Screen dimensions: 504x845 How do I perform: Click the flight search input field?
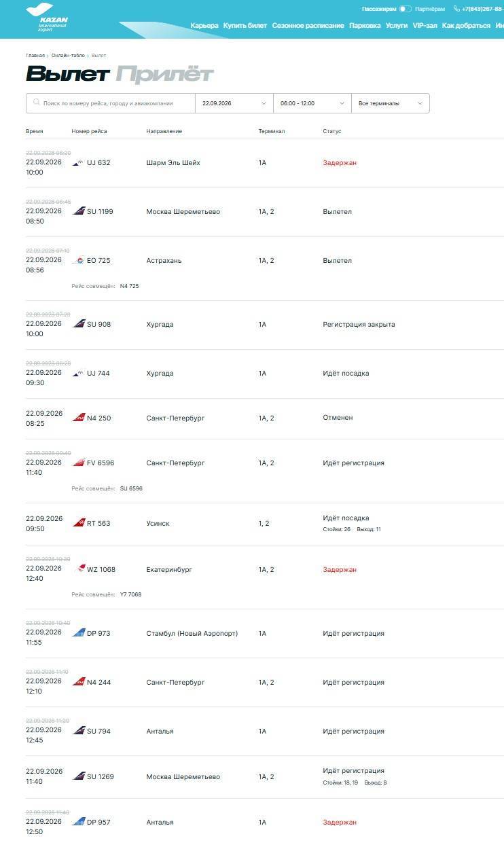pyautogui.click(x=111, y=103)
